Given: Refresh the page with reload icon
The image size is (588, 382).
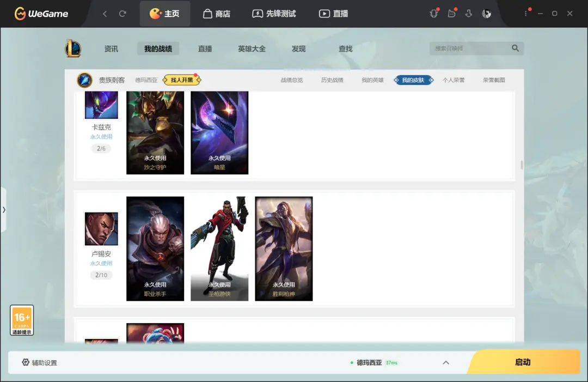Looking at the screenshot, I should tap(122, 14).
